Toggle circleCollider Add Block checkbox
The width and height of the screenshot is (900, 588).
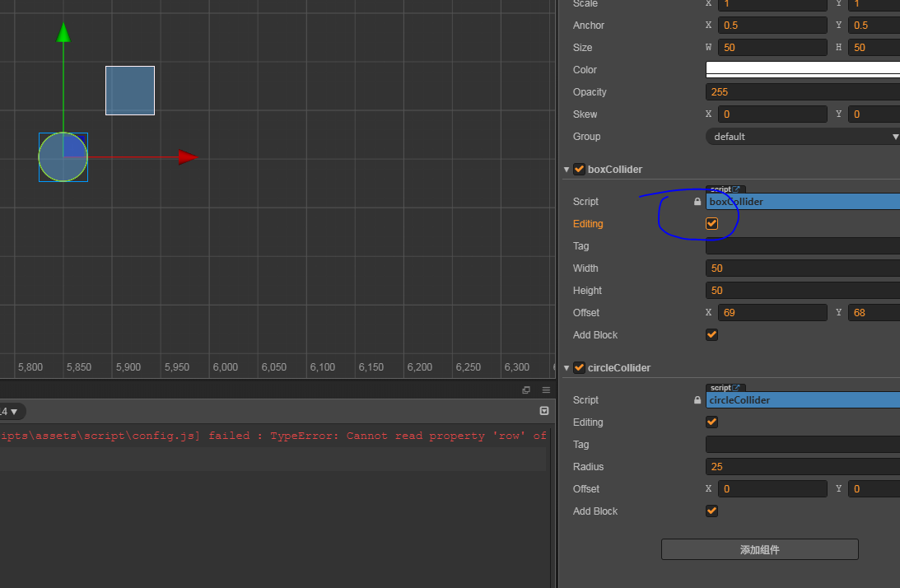pos(711,511)
